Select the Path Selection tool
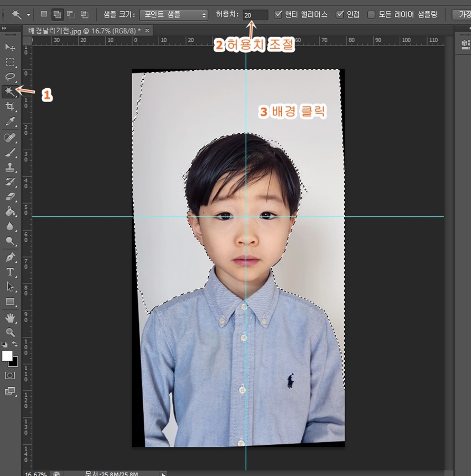 [10, 287]
